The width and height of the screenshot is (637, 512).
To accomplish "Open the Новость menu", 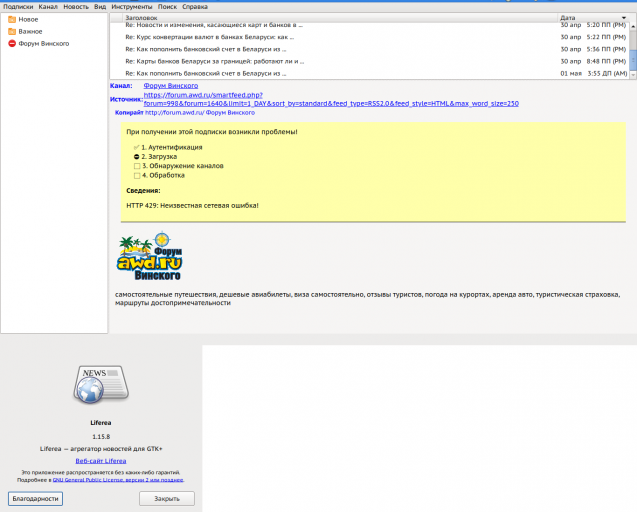I will (76, 7).
